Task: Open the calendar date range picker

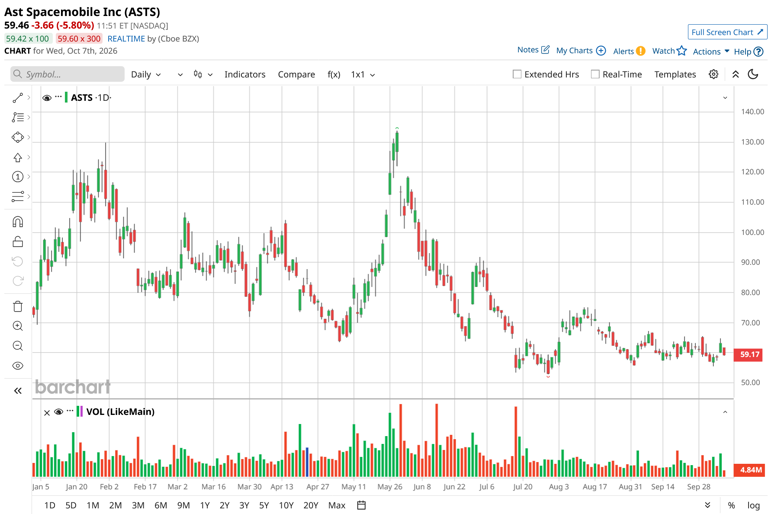Action: click(361, 505)
